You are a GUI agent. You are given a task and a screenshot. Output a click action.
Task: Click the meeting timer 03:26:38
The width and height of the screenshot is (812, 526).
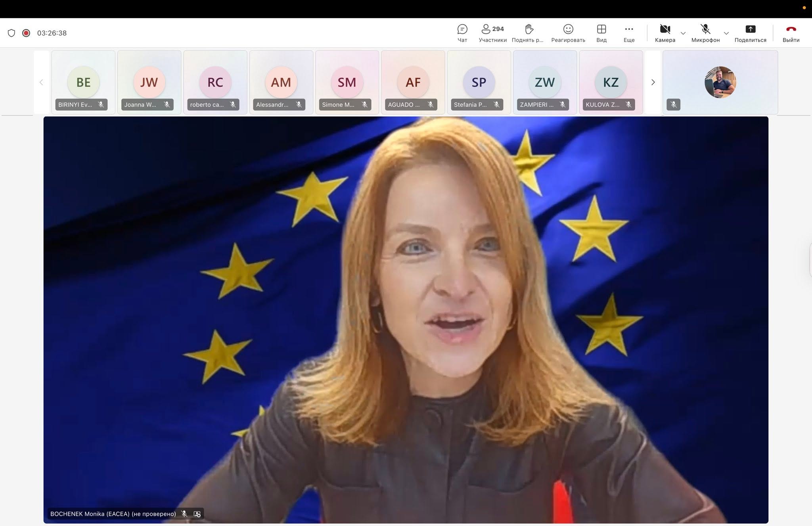52,33
